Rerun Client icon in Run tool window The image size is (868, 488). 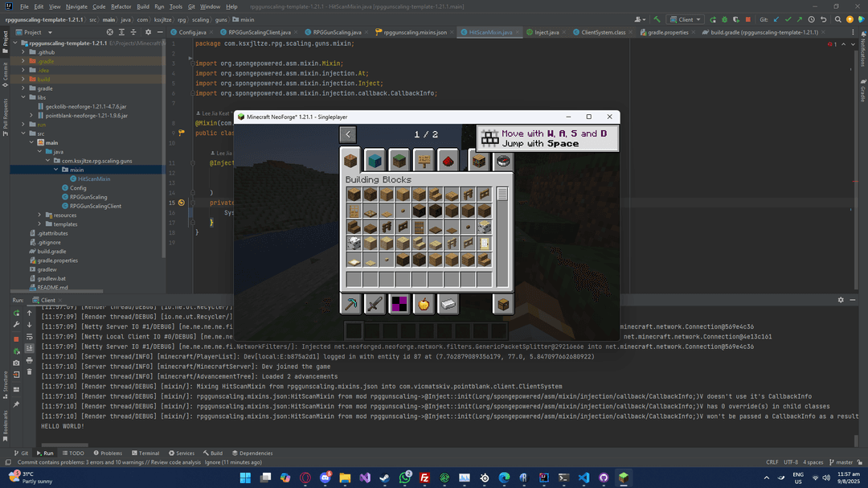pyautogui.click(x=16, y=313)
